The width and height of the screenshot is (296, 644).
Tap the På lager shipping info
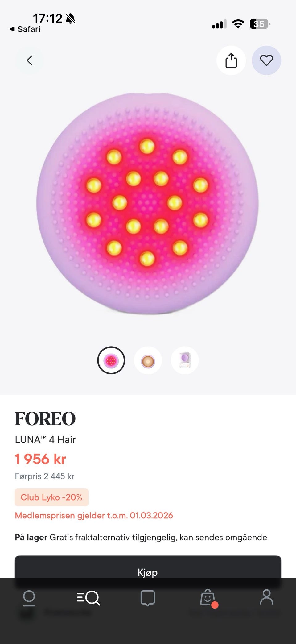[x=141, y=538]
